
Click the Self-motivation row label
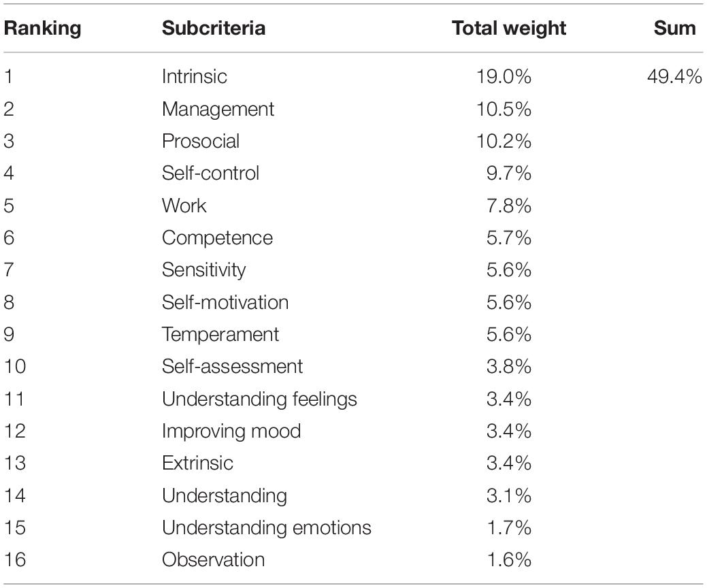click(x=225, y=302)
